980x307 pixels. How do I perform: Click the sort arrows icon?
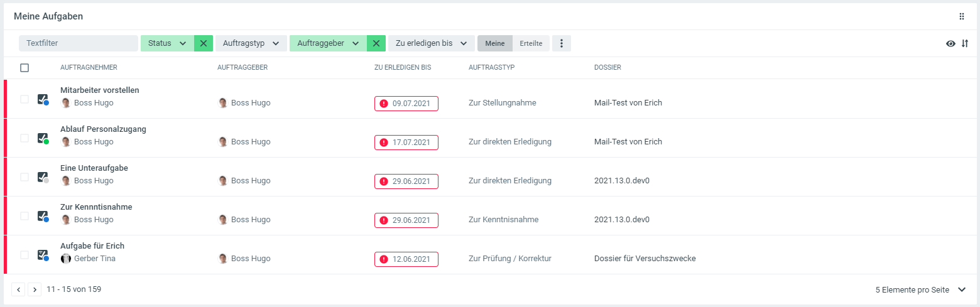pos(965,43)
